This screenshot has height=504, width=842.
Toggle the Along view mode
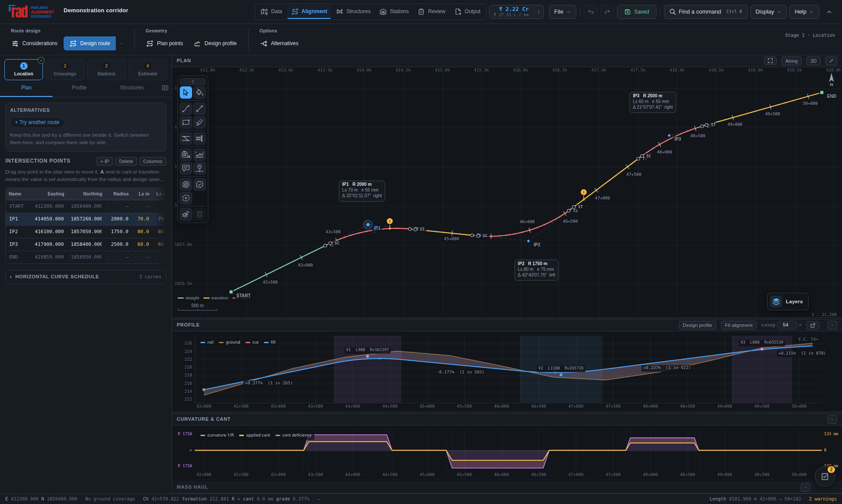791,61
